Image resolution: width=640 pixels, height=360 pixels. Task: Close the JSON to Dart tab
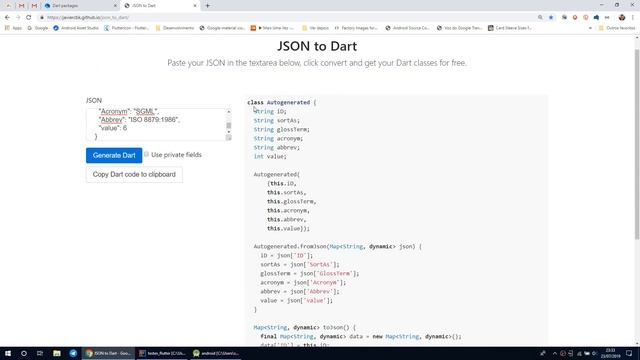[x=195, y=6]
